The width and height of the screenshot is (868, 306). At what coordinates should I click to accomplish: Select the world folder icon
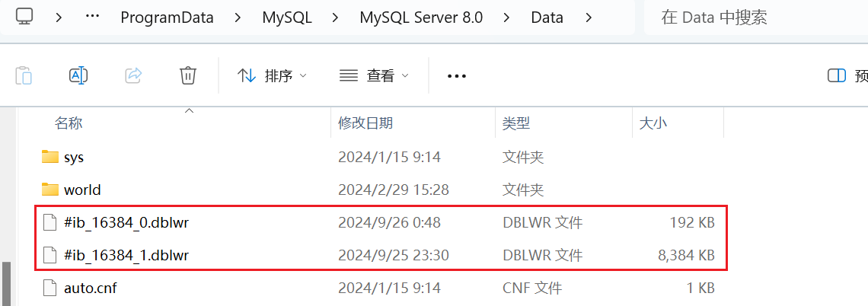[x=50, y=190]
